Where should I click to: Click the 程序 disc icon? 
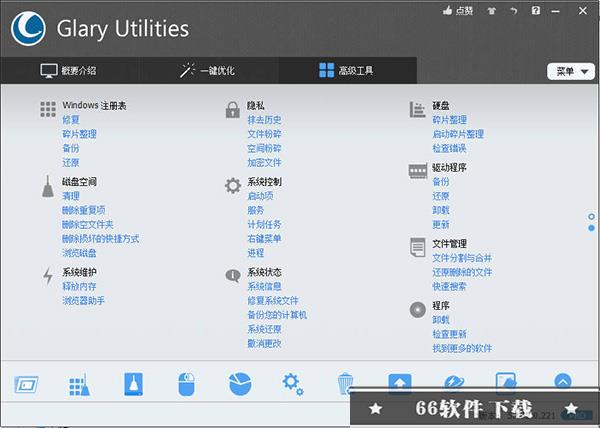(x=417, y=309)
